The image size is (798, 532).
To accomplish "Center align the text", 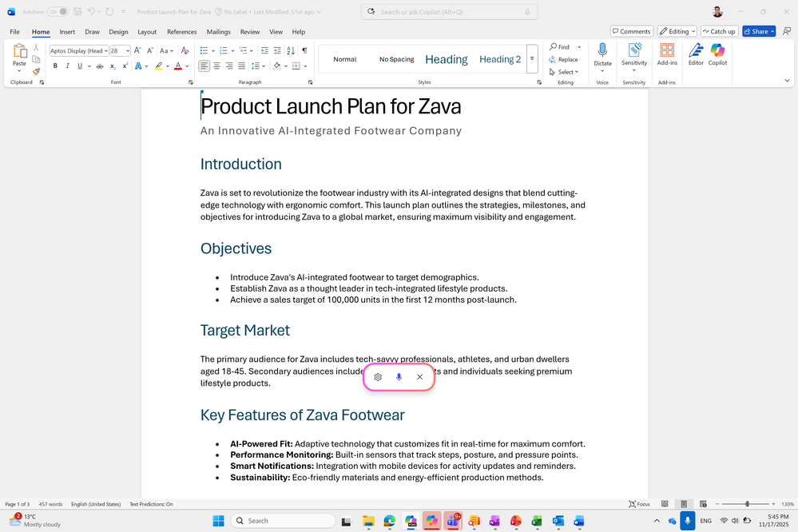I will 216,66.
